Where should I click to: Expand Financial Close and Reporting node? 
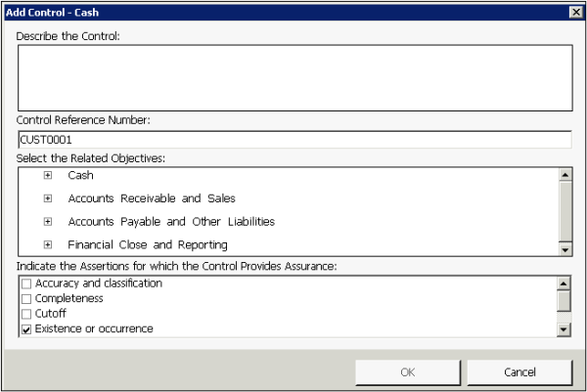[47, 244]
